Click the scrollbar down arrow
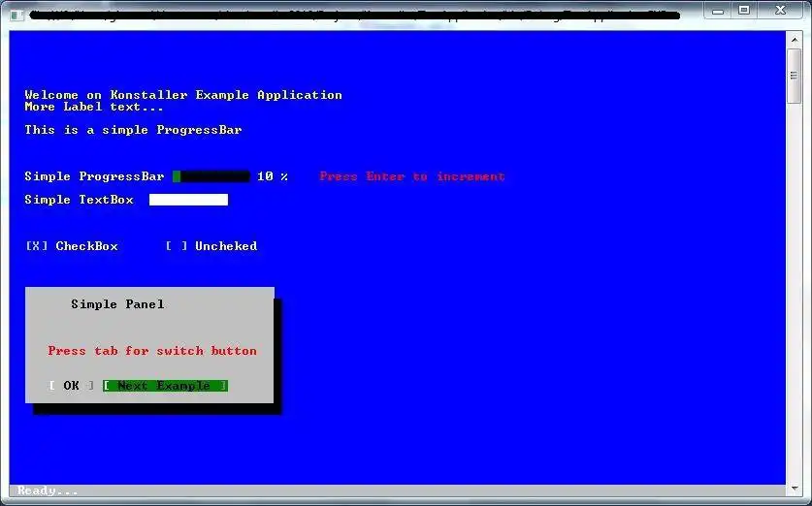This screenshot has height=506, width=812. [794, 488]
